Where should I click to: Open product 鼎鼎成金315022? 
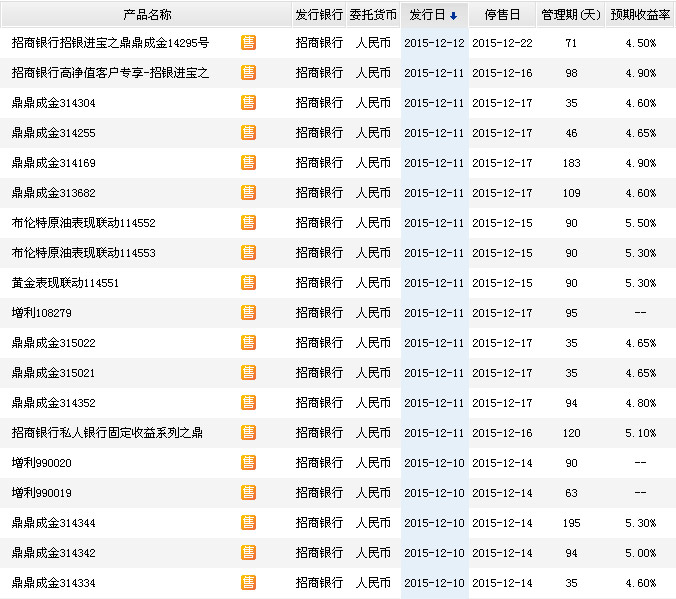[x=53, y=343]
